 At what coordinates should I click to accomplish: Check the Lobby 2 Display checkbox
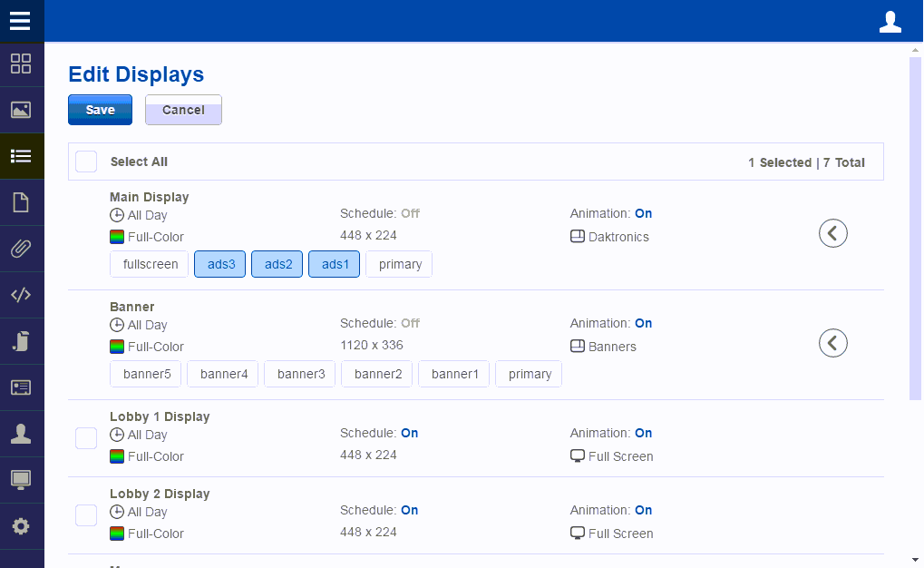86,514
